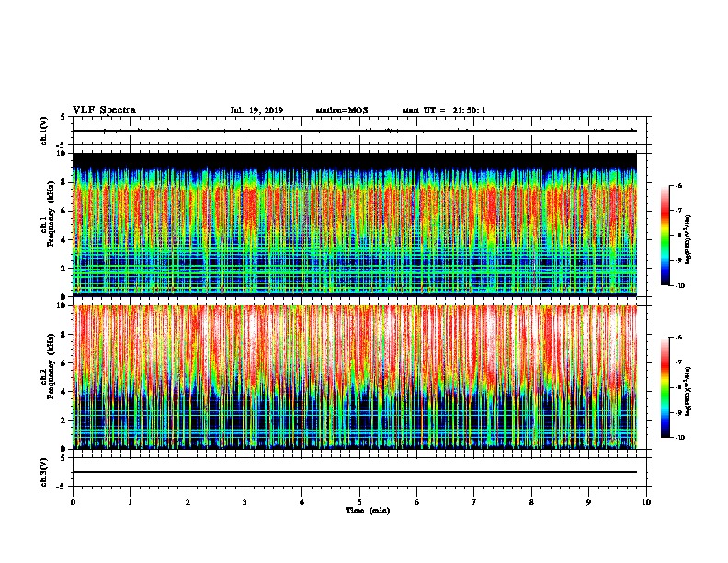
Task: Select the ch.2 colorbar log(PSD) label
Action: click(688, 391)
